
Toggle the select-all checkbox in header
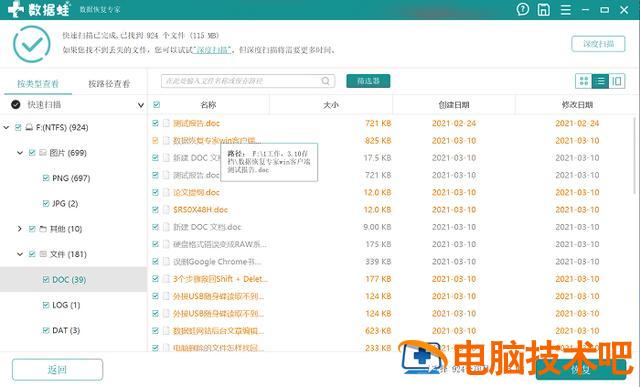pyautogui.click(x=156, y=105)
